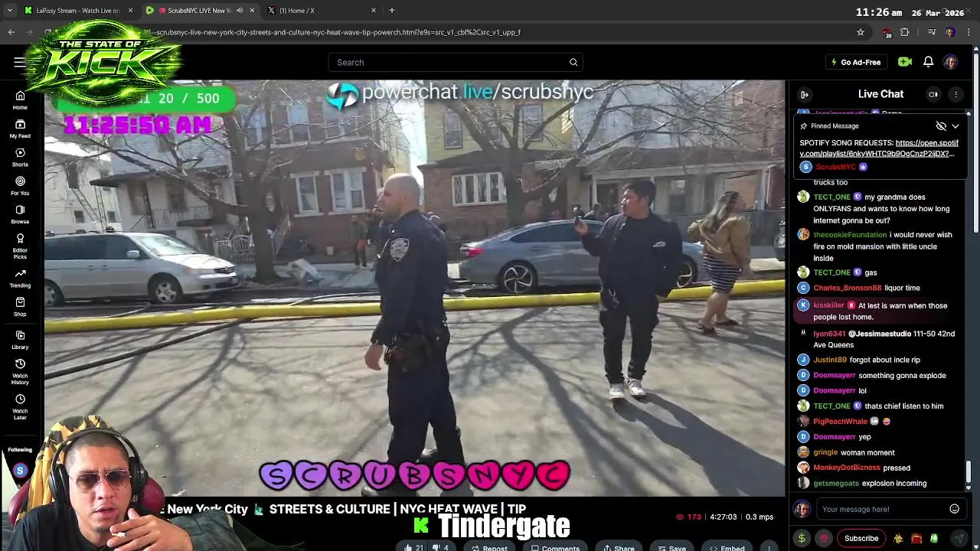This screenshot has width=980, height=551.
Task: Click the search magnifier icon
Action: (573, 62)
